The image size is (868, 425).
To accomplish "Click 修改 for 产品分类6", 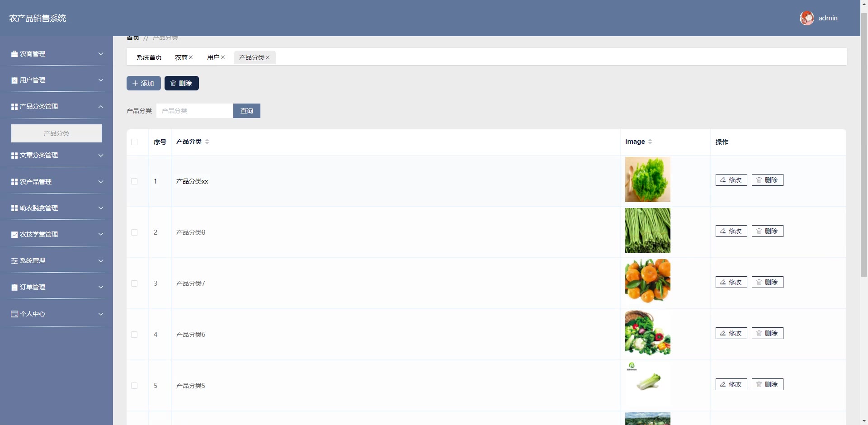I will pos(731,333).
